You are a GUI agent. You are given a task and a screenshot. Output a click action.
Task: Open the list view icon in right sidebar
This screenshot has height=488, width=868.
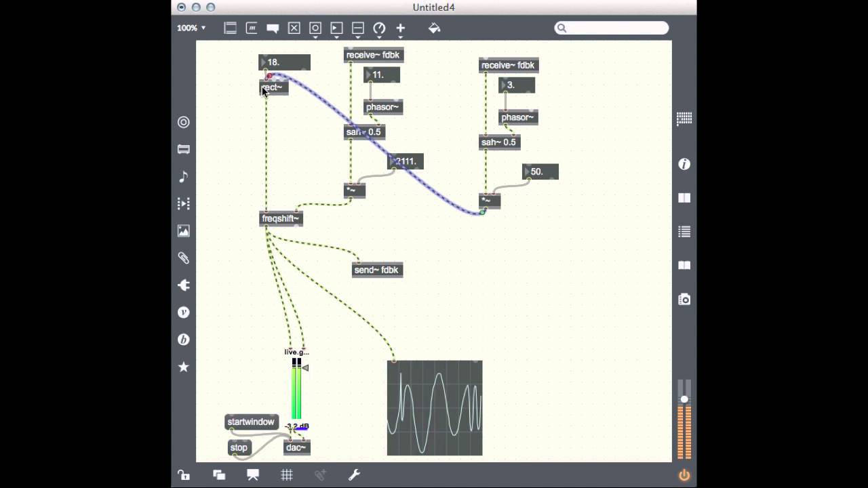pyautogui.click(x=684, y=232)
